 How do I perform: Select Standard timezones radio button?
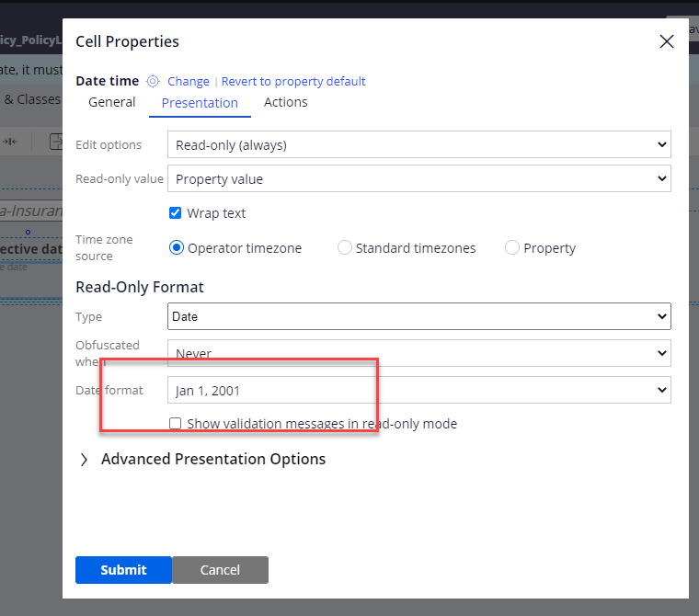tap(345, 247)
